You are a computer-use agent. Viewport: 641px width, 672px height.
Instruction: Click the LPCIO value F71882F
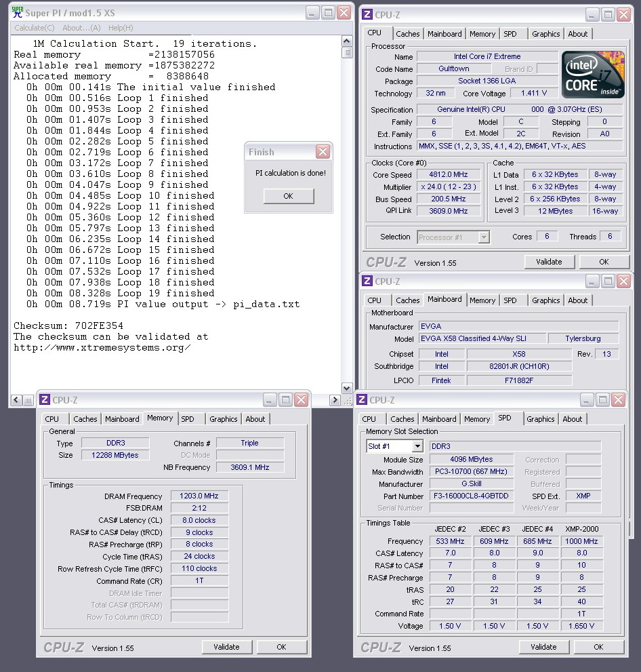click(519, 380)
